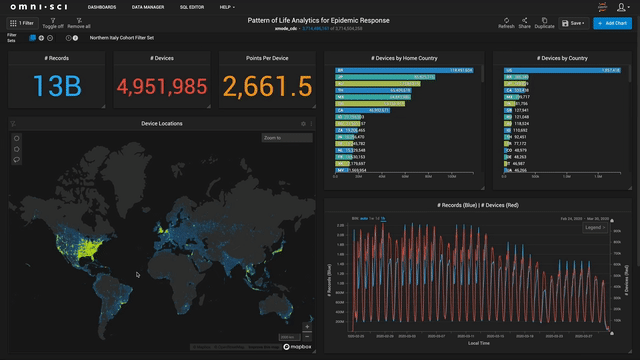This screenshot has height=360, width=640.
Task: Set time bin to auto
Action: pyautogui.click(x=364, y=218)
